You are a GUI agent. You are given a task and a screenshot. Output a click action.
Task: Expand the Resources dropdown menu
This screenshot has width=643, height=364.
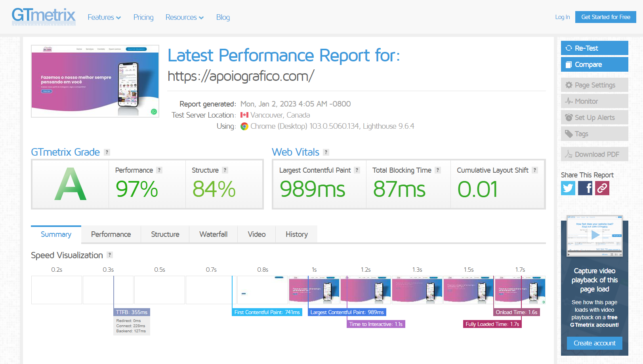pos(185,17)
